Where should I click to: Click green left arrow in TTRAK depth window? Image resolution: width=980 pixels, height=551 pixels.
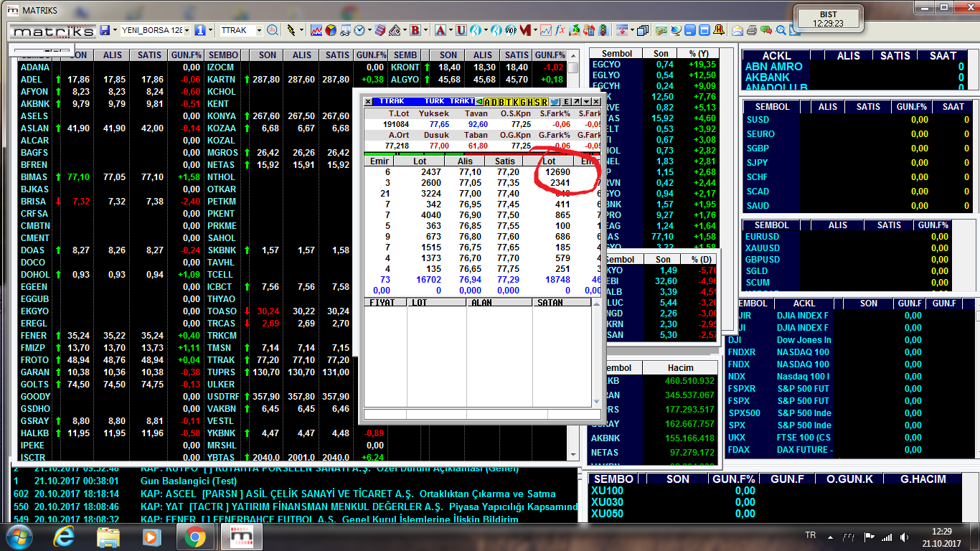pos(479,101)
